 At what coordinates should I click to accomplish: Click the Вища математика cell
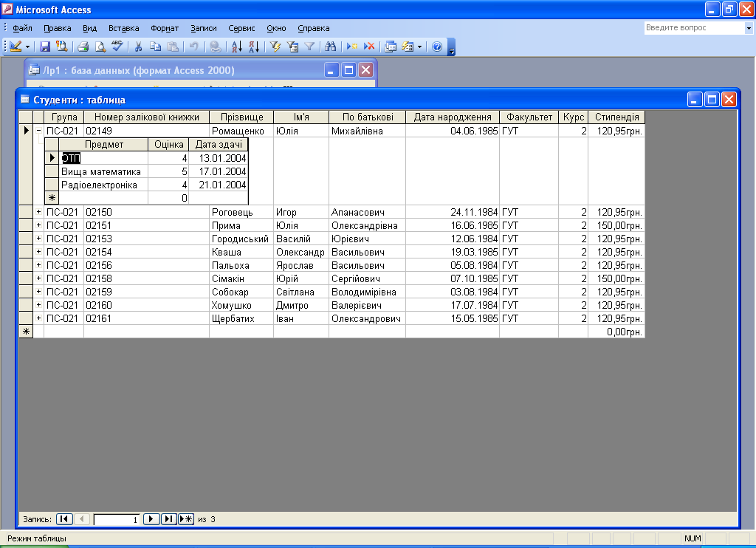[103, 171]
